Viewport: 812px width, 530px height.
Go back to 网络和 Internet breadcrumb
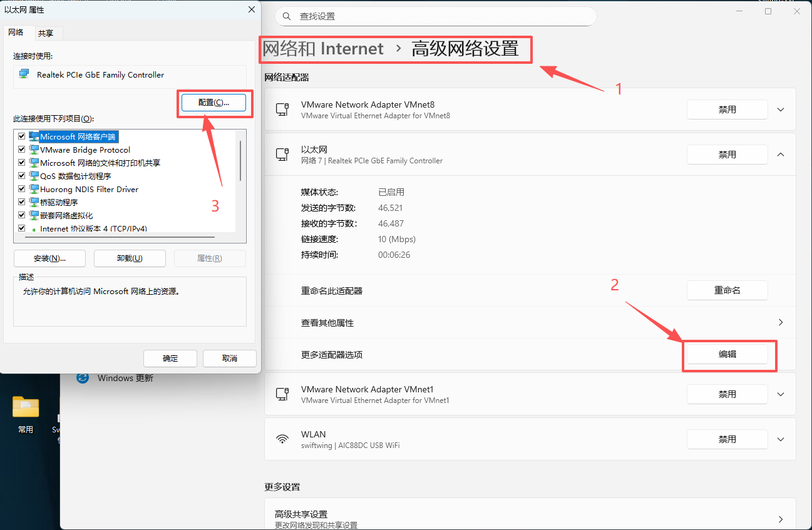point(323,49)
